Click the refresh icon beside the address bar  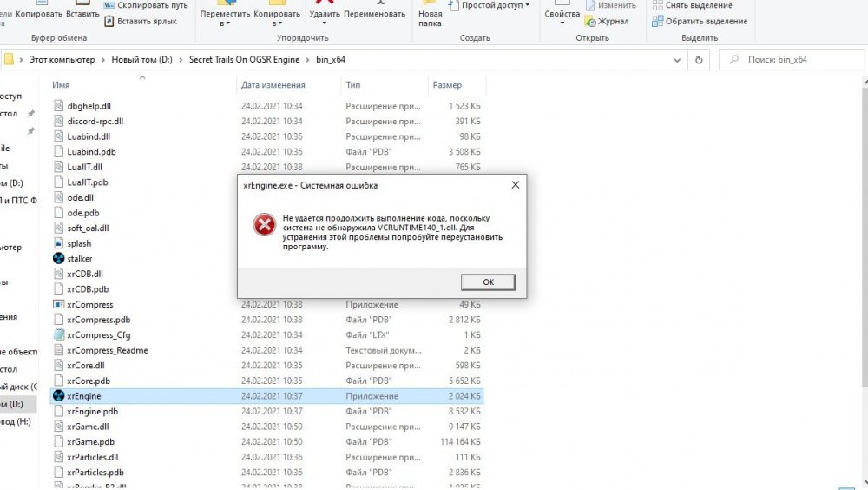[x=699, y=60]
